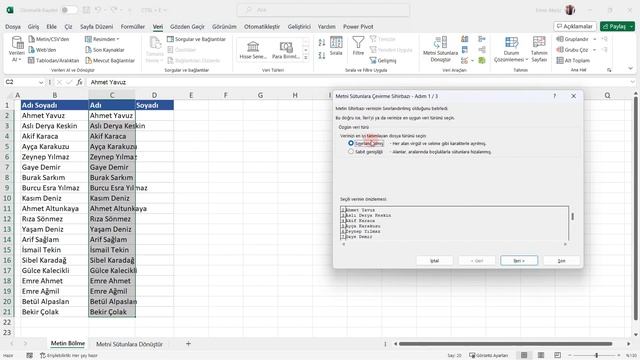Click Metni Sütunlara Dönüştür icon
640x360 pixels.
pyautogui.click(x=440, y=42)
